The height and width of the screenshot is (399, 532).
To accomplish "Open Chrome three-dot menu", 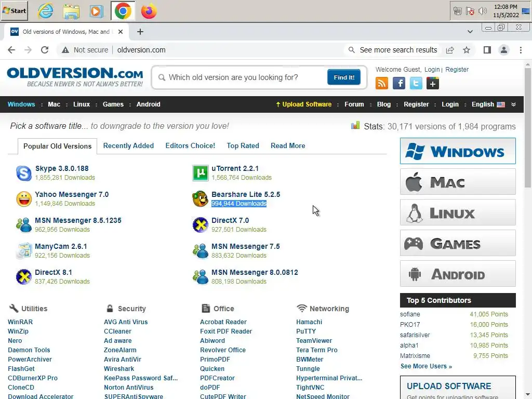I will 521,50.
